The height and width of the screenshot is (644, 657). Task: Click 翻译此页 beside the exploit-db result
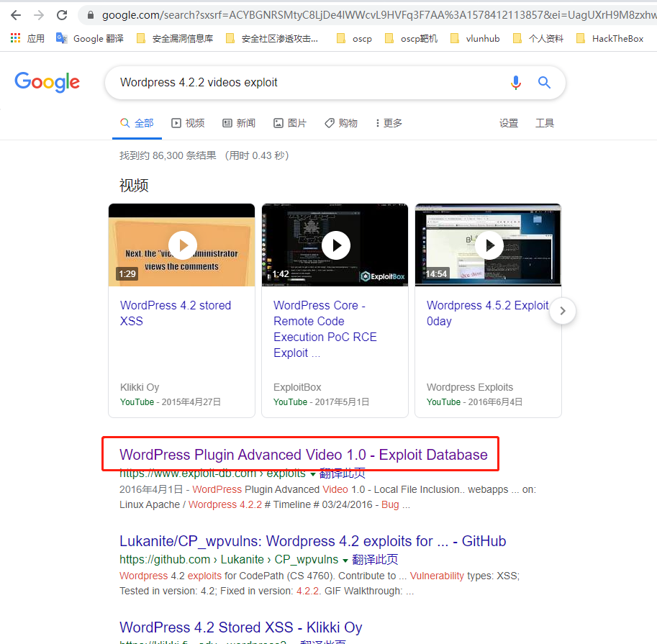click(343, 473)
